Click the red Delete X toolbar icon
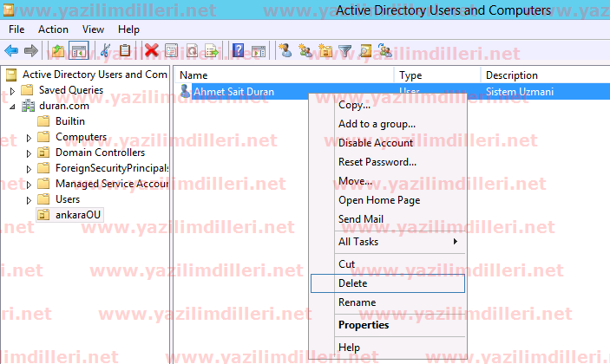 [x=152, y=51]
